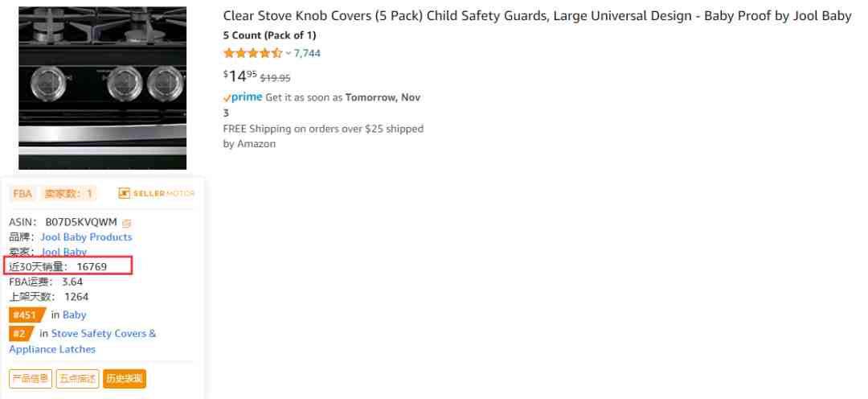The height and width of the screenshot is (399, 868).
Task: Open the Jool Baby Products brand link
Action: 86,237
